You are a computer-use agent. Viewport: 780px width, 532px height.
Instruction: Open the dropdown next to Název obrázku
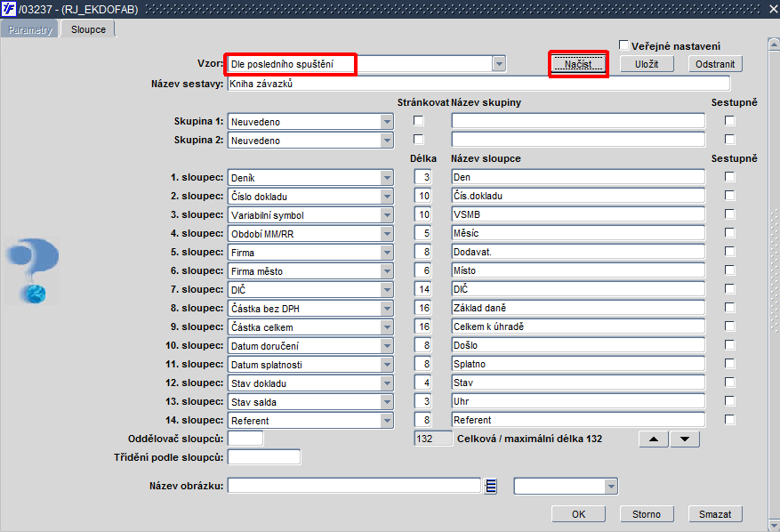tap(611, 487)
